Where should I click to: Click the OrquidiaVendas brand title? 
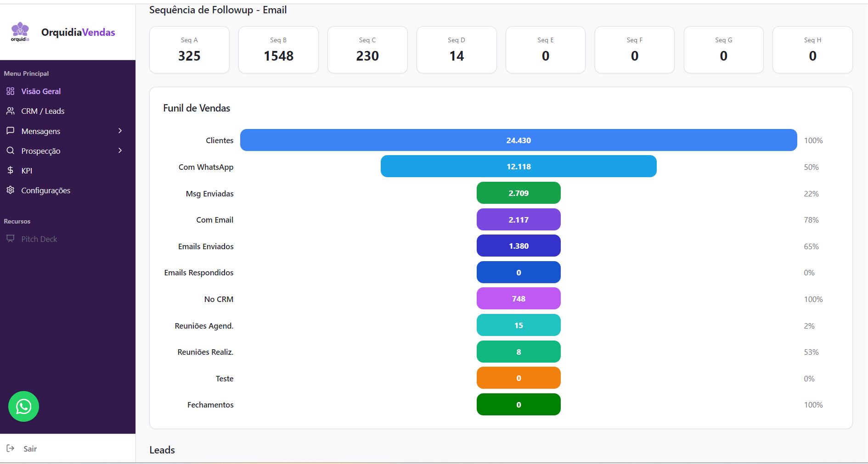click(78, 32)
